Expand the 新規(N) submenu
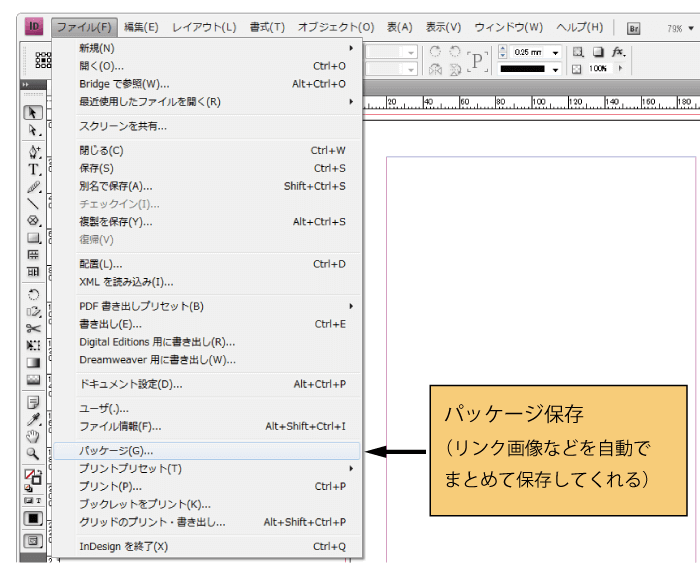700x566 pixels. pos(351,48)
